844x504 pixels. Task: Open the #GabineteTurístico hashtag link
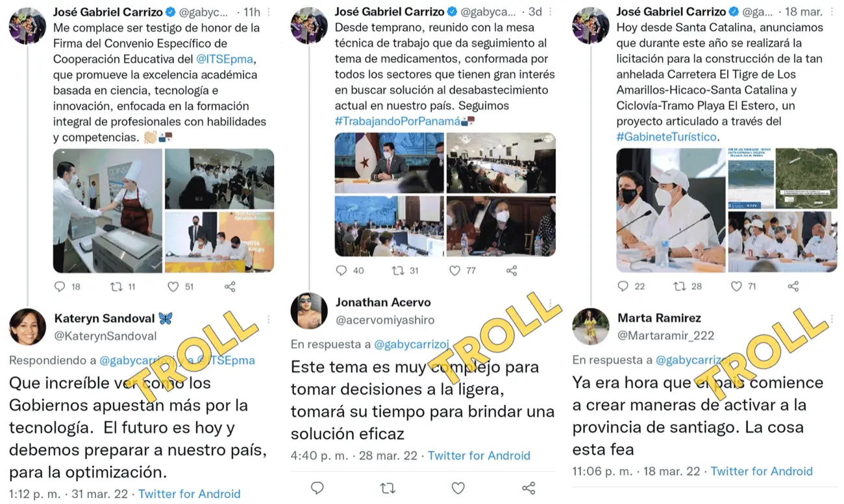tap(666, 137)
